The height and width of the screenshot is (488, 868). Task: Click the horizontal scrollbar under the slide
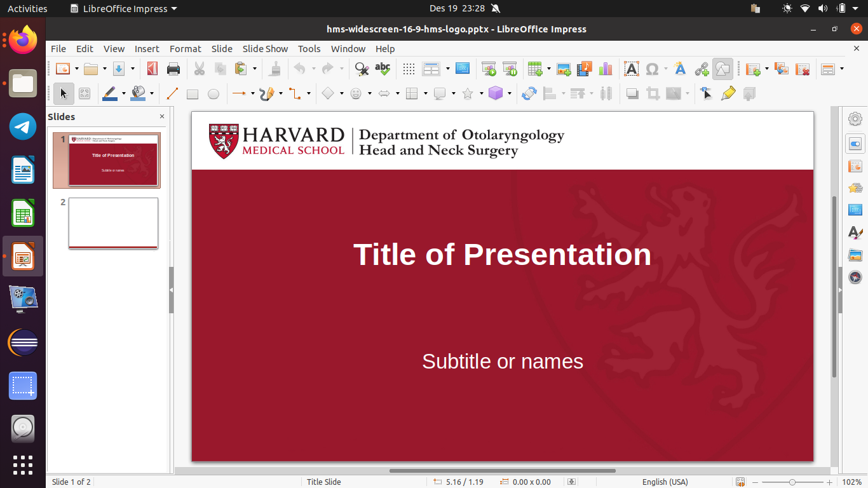502,471
